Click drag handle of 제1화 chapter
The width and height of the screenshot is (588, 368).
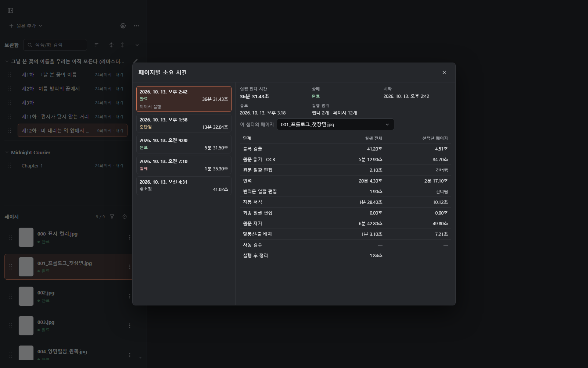pos(9,75)
